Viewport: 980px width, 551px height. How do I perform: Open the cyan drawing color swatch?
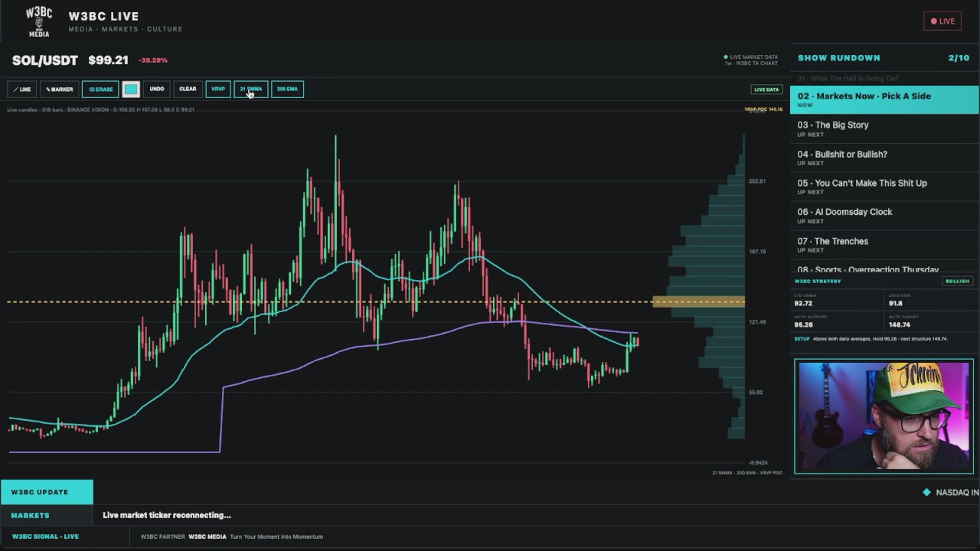131,89
